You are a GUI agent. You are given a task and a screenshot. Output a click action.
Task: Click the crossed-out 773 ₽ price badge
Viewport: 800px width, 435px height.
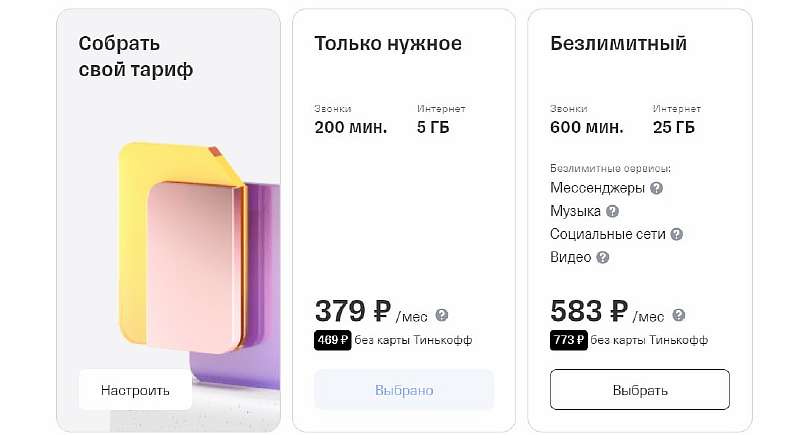click(569, 340)
